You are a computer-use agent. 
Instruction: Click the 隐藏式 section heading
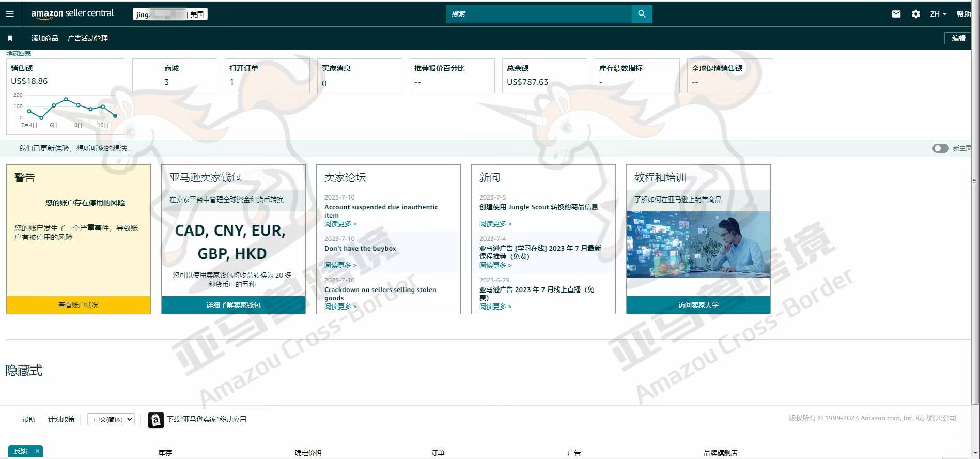(x=24, y=371)
